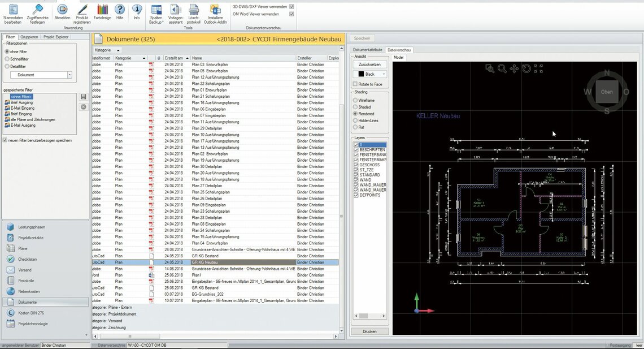Expand the 'Kategorie: Pläne - Extern' group

pyautogui.click(x=112, y=307)
